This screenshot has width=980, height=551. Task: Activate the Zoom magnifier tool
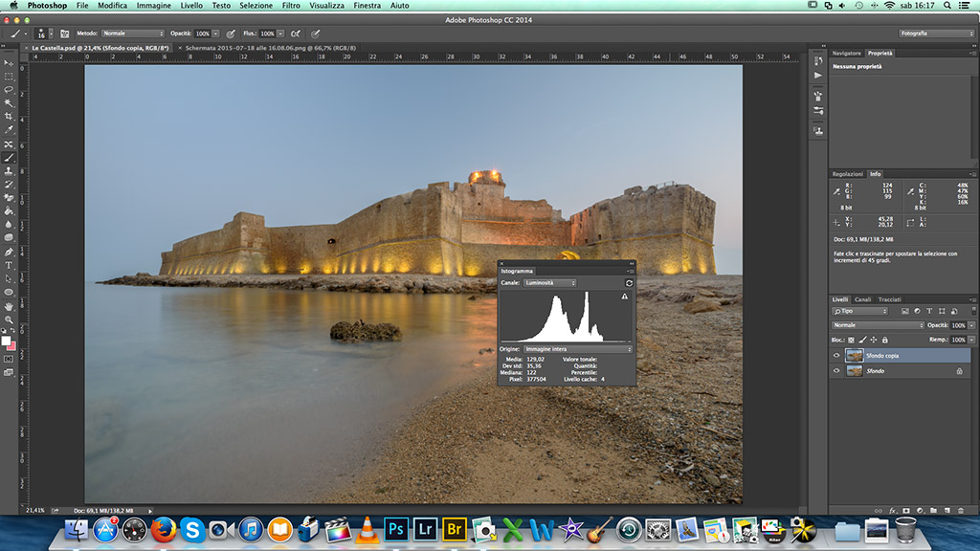pos(9,320)
